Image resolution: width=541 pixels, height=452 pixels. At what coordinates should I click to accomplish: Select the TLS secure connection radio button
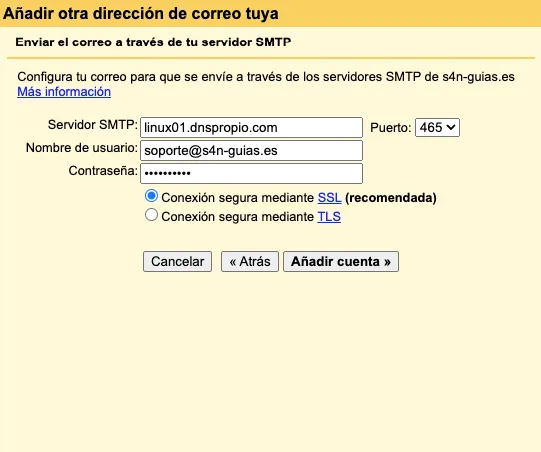coord(151,215)
